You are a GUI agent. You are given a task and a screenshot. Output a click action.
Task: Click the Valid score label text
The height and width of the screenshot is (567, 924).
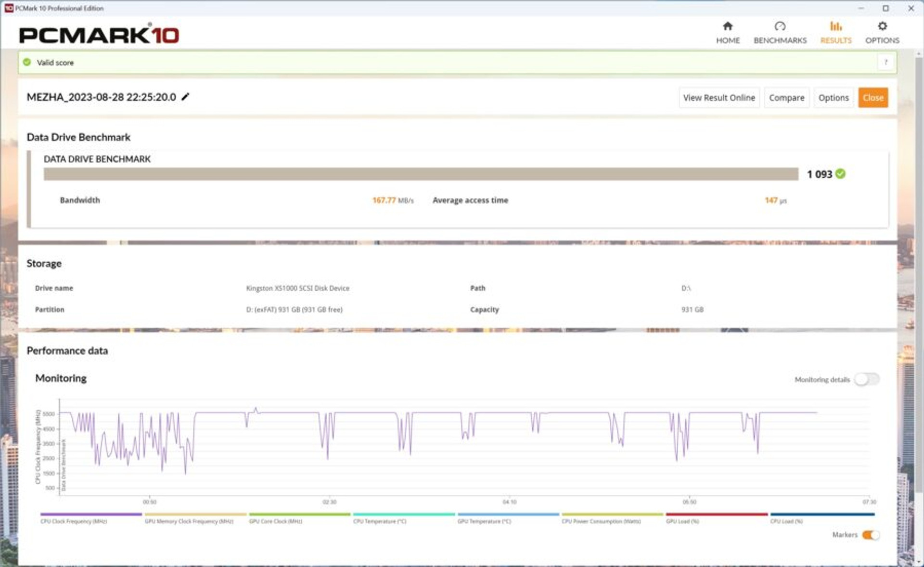click(x=55, y=63)
